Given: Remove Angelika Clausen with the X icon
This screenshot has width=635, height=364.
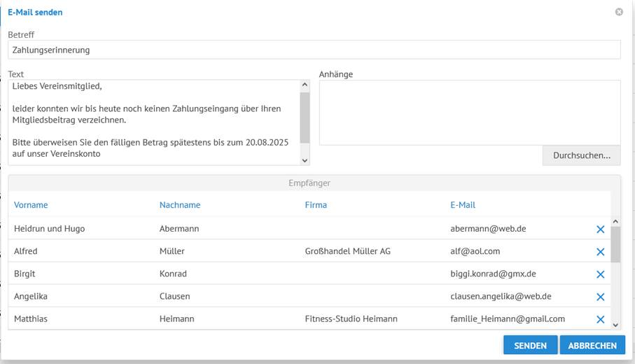Looking at the screenshot, I should pos(600,296).
